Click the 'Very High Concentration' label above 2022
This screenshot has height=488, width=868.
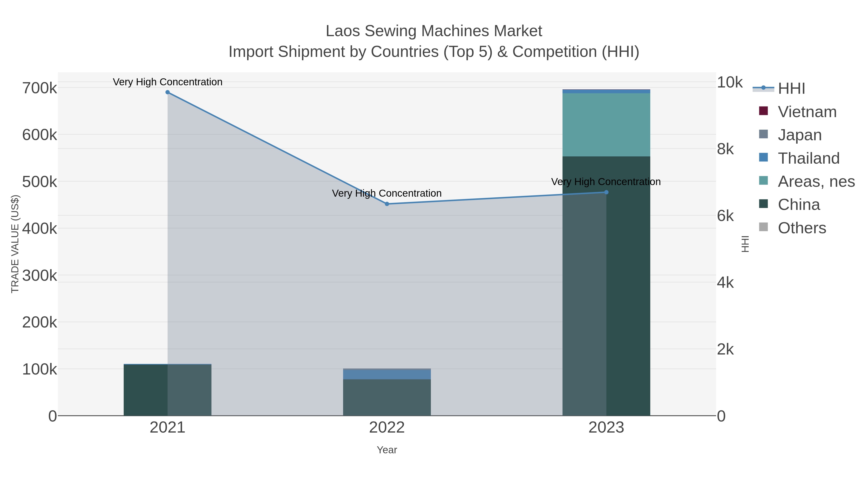point(387,193)
